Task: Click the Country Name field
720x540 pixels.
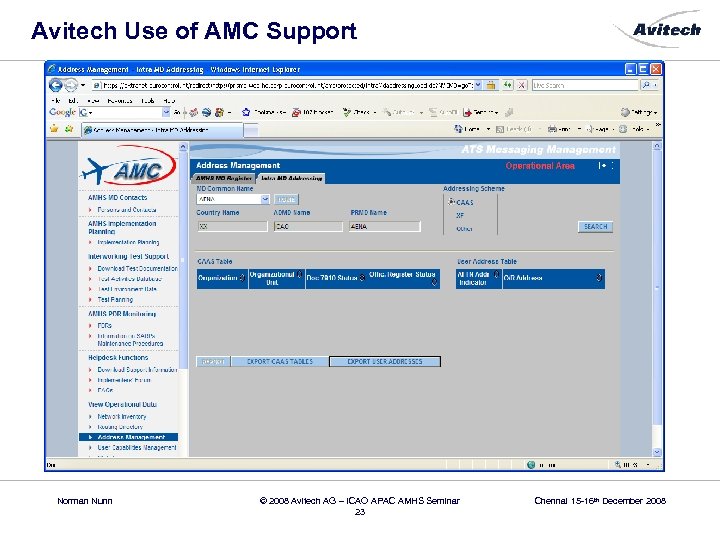Action: (x=232, y=226)
